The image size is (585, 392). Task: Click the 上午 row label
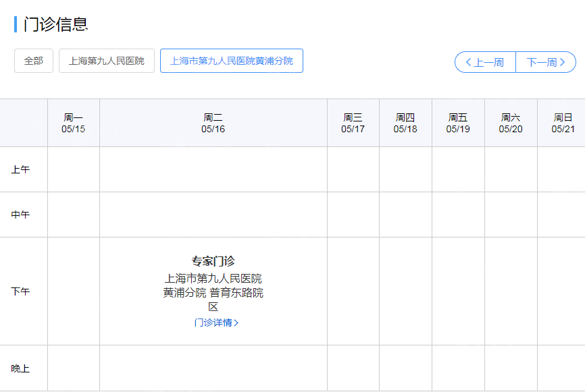point(20,170)
